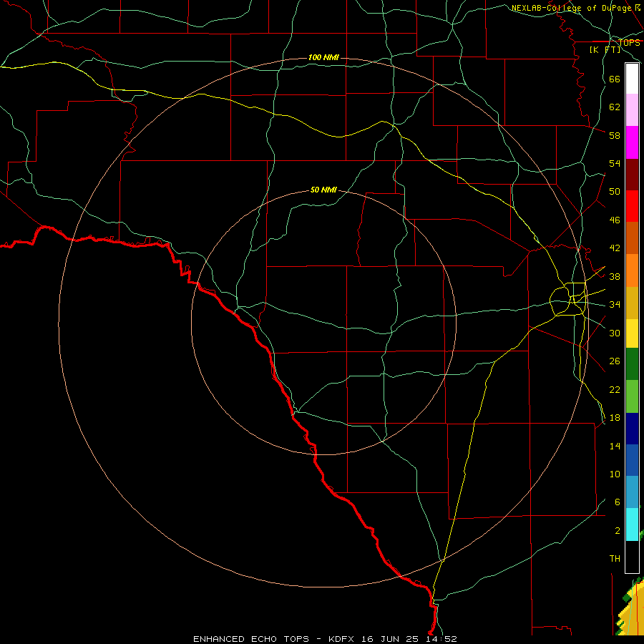Click the '30' legend value
The height and width of the screenshot is (644, 644).
tap(615, 333)
